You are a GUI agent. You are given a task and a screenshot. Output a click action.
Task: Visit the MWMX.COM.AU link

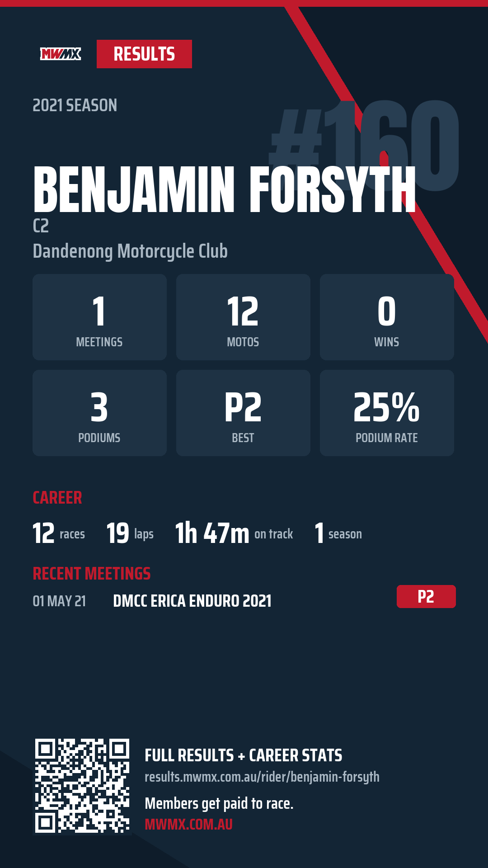point(188,824)
